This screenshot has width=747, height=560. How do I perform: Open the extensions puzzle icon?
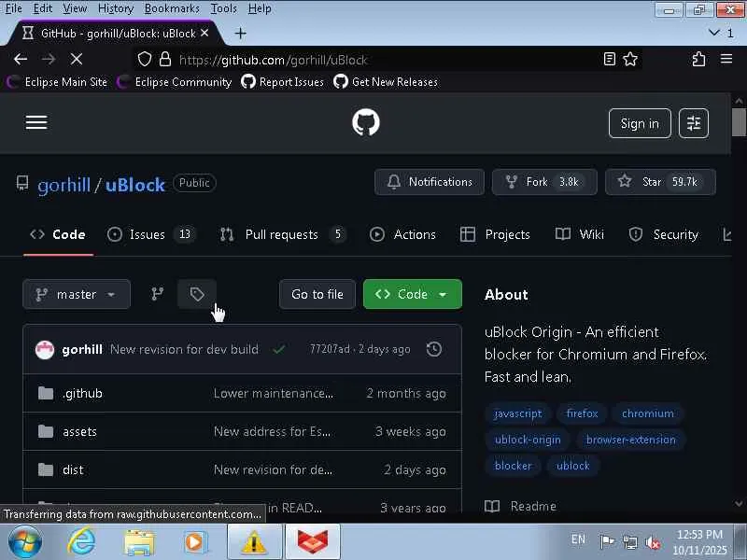click(698, 59)
